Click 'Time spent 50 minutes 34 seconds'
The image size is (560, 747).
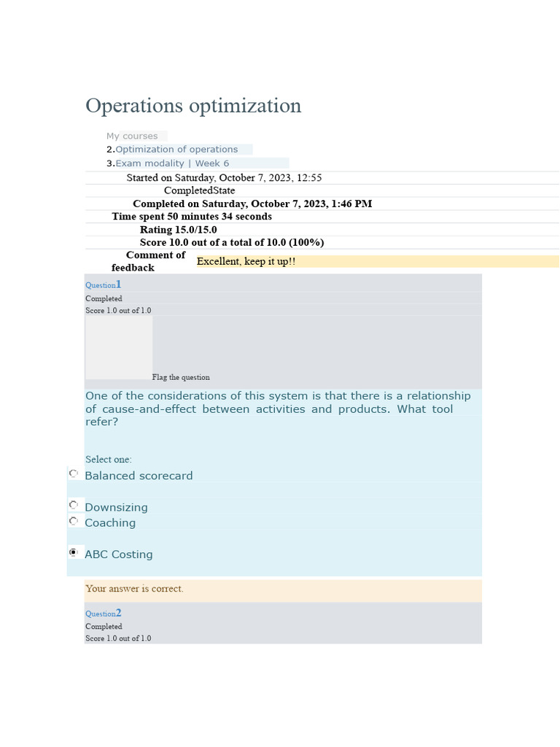coord(192,216)
